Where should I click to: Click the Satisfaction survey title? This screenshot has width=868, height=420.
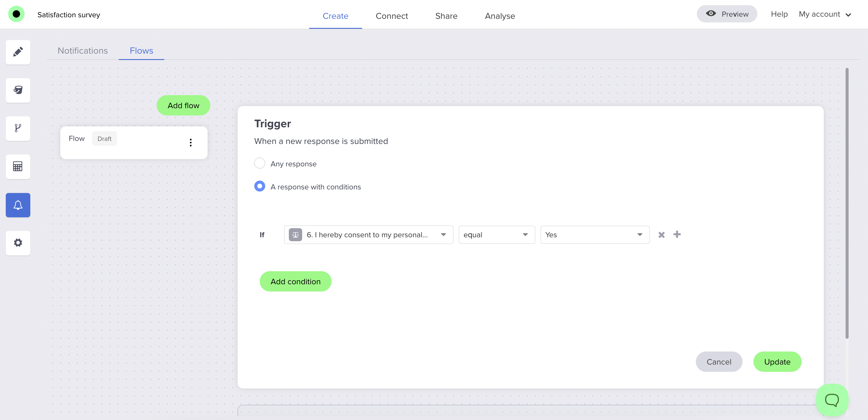pyautogui.click(x=69, y=15)
